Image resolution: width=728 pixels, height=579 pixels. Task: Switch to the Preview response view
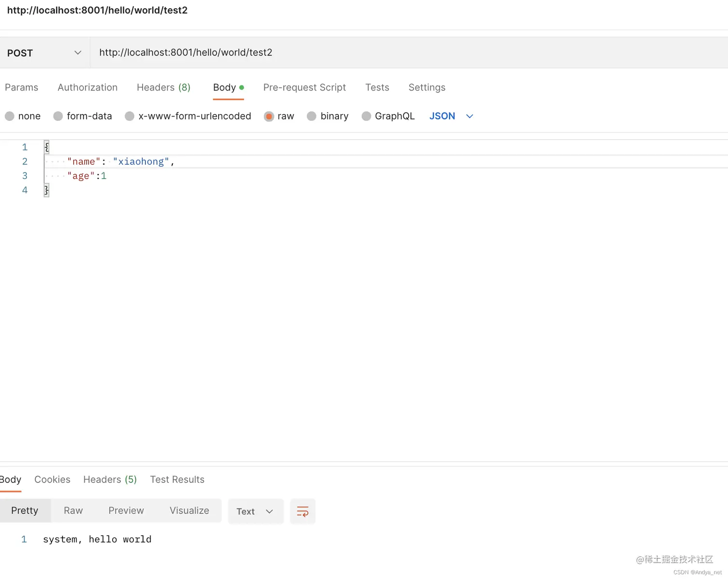coord(126,511)
